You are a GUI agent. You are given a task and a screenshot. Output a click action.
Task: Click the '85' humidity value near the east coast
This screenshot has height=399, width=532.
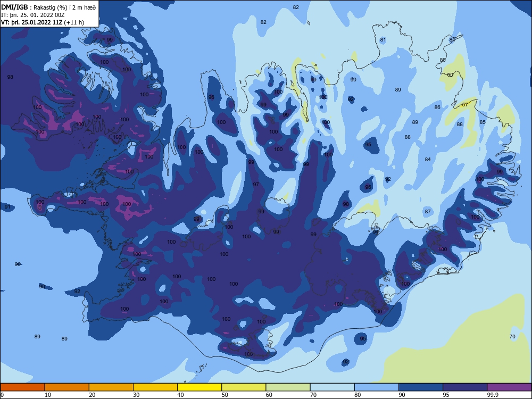point(483,122)
